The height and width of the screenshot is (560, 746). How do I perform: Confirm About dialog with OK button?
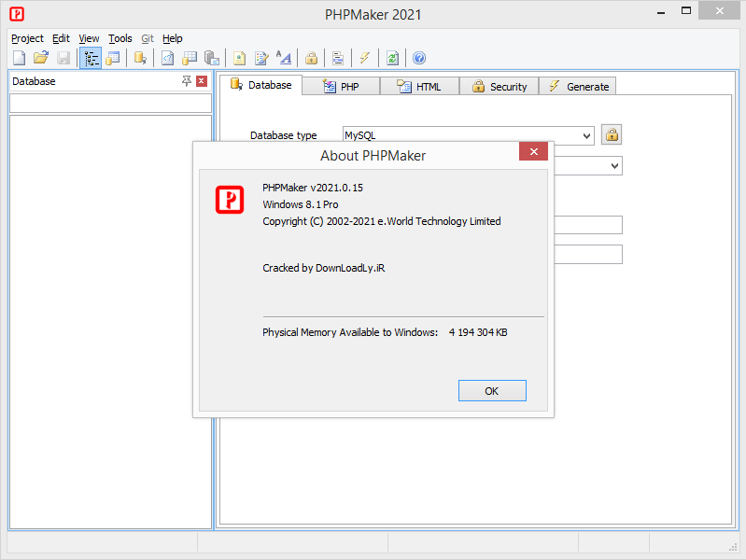(x=492, y=391)
